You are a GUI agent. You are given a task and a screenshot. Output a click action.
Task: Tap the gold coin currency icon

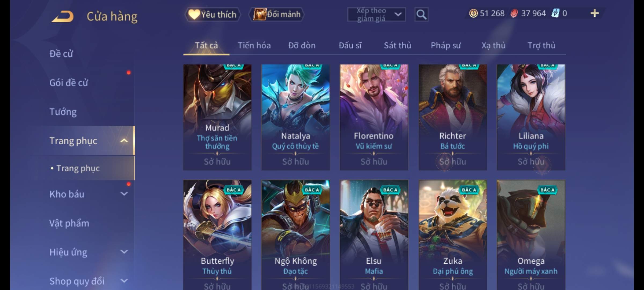(x=473, y=13)
